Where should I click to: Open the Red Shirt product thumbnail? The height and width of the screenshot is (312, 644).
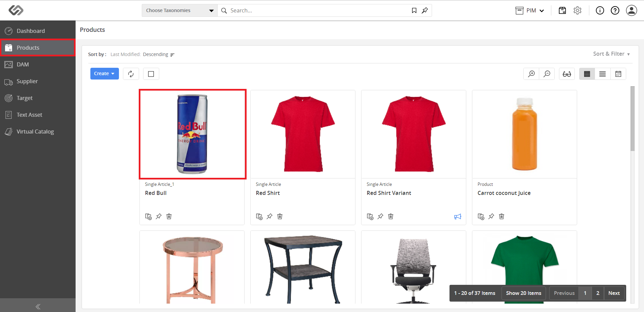[303, 134]
